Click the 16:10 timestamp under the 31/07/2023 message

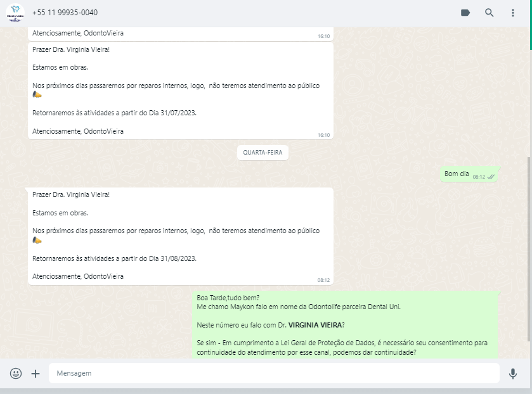pyautogui.click(x=323, y=135)
